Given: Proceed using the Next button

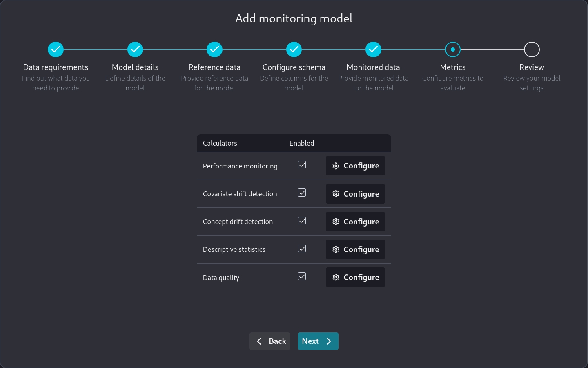Looking at the screenshot, I should pos(318,341).
